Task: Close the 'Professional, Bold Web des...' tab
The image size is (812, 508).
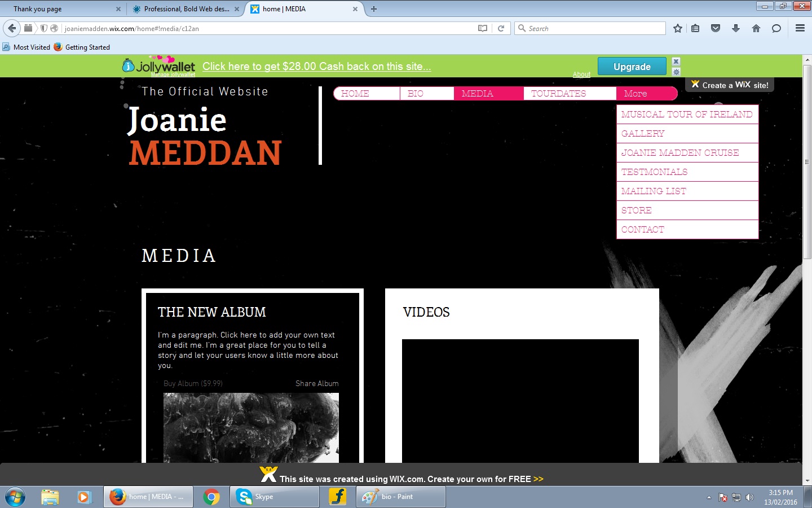Action: 237,9
